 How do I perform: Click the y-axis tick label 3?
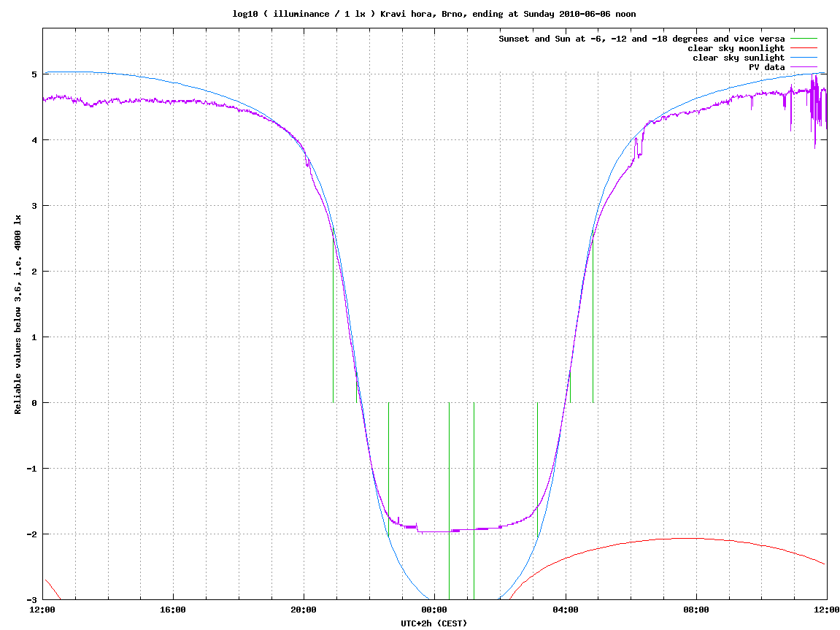[34, 206]
